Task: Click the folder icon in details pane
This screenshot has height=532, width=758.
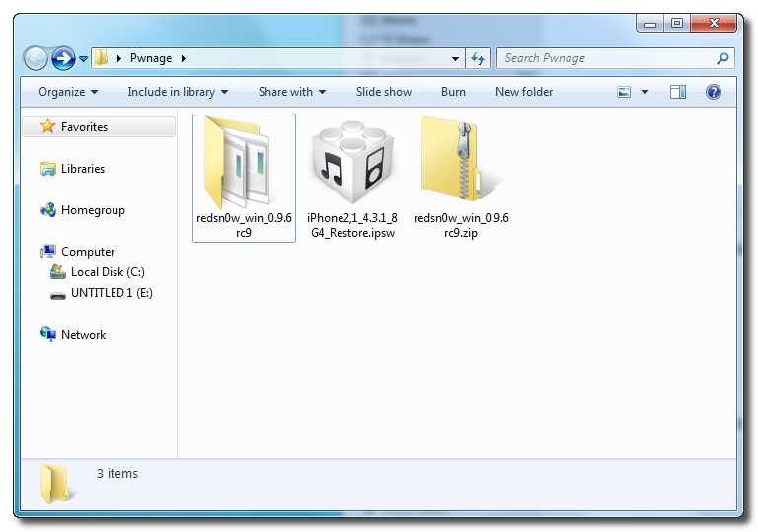Action: (57, 484)
